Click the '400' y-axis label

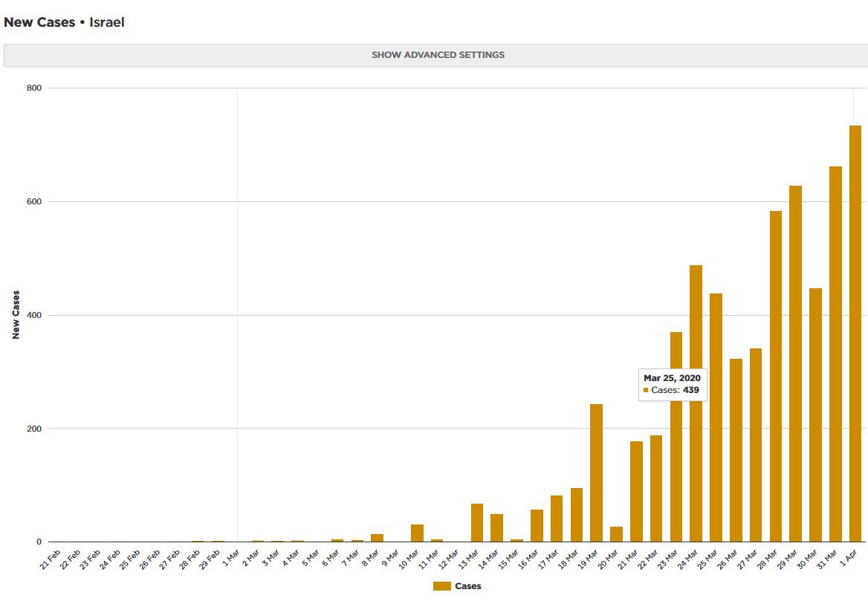(x=33, y=315)
